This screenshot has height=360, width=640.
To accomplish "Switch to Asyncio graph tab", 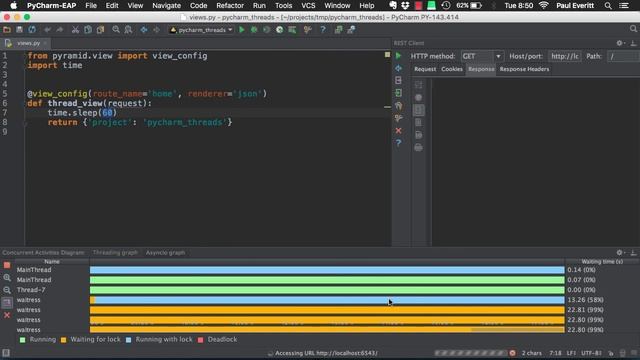I will [165, 253].
